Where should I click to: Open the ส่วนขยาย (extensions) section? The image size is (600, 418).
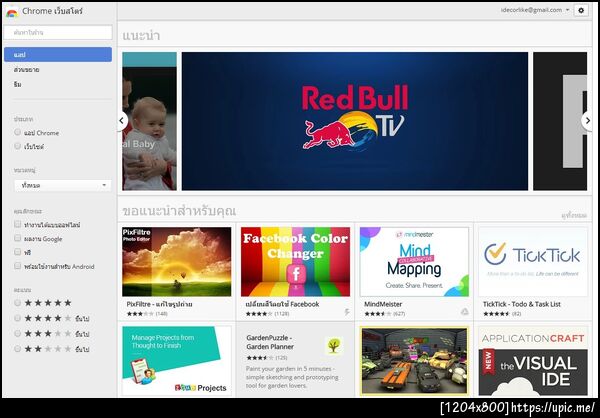coord(26,70)
